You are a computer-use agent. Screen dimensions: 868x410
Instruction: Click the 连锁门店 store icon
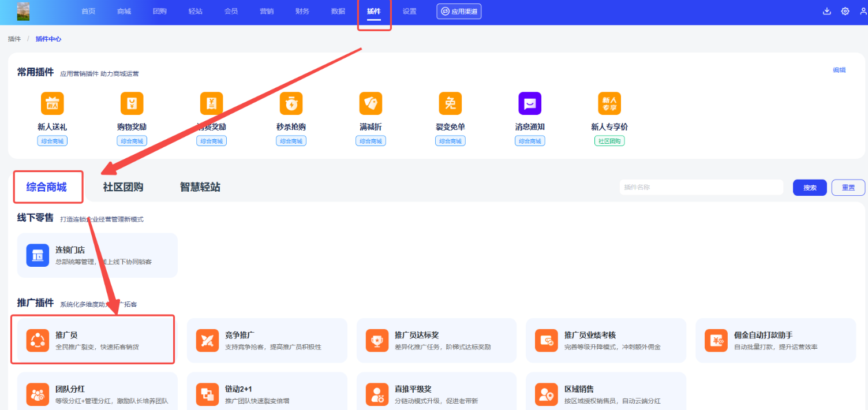[x=38, y=255]
